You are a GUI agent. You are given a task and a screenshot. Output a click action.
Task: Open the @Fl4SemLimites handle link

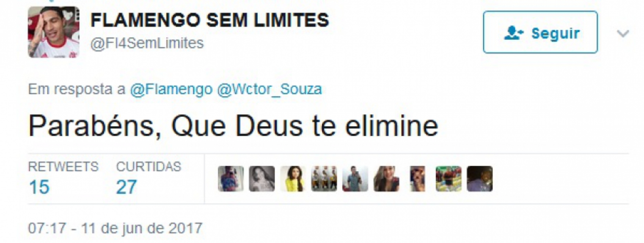[147, 43]
